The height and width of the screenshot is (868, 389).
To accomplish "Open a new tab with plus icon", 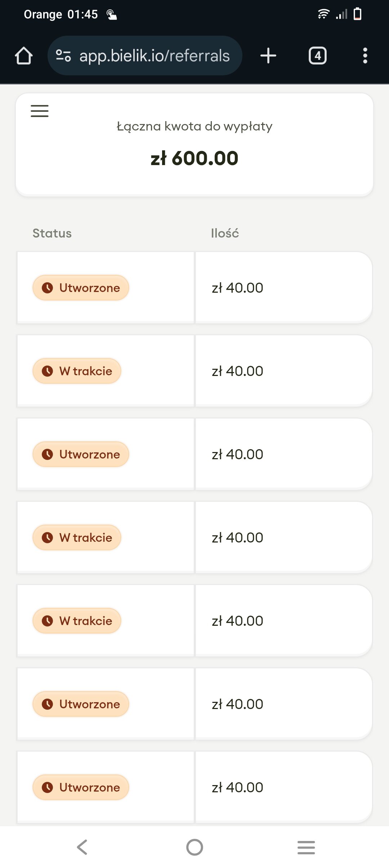I will pos(268,56).
